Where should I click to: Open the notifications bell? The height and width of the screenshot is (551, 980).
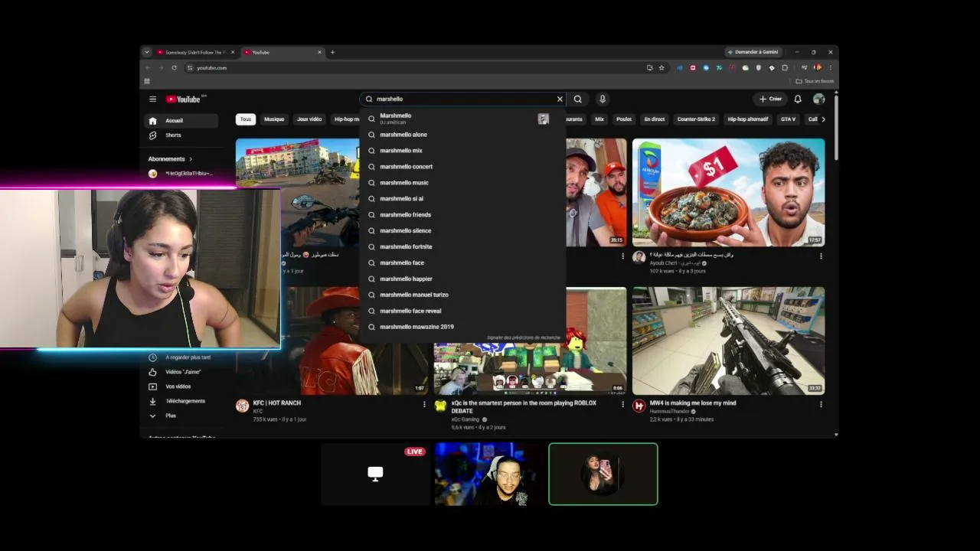click(798, 99)
